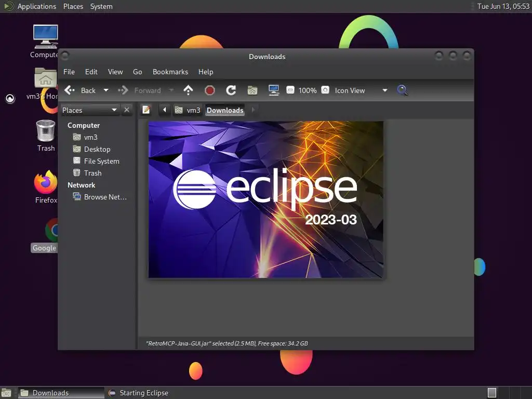Open the Icon View mode dropdown
Screen dimensions: 532x399
point(361,90)
